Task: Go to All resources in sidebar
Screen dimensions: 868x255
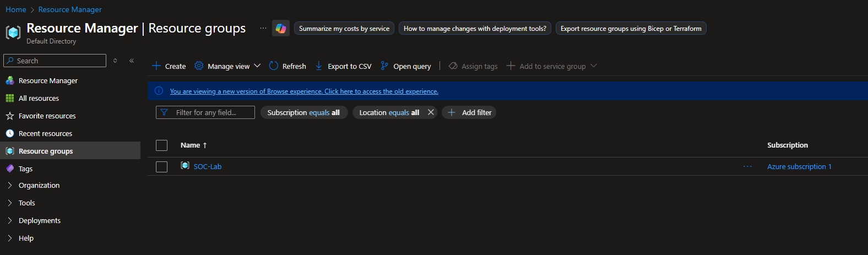Action: (x=39, y=99)
